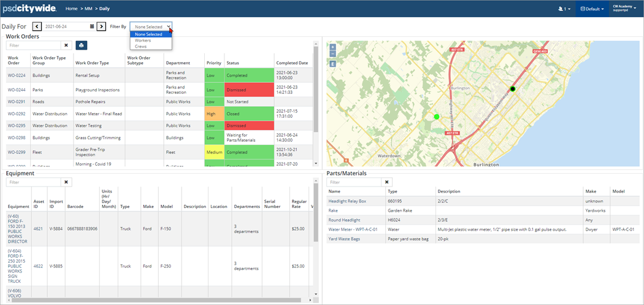Open work order WO-0224
Viewport: 644px width, 305px height.
tap(16, 75)
